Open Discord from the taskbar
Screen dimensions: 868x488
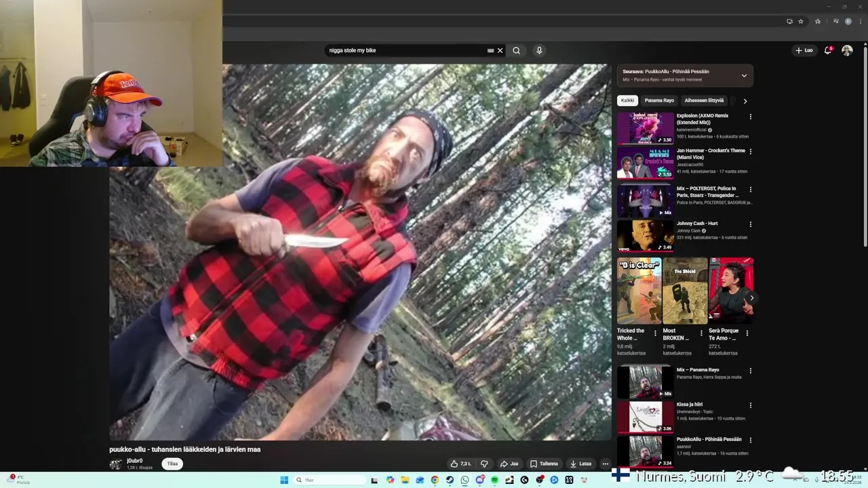click(x=479, y=480)
